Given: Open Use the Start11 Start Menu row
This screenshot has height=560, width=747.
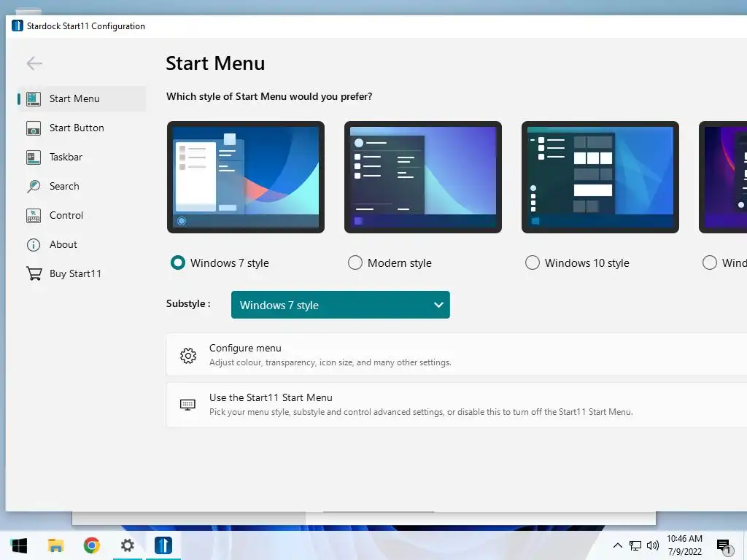Looking at the screenshot, I should [x=457, y=405].
